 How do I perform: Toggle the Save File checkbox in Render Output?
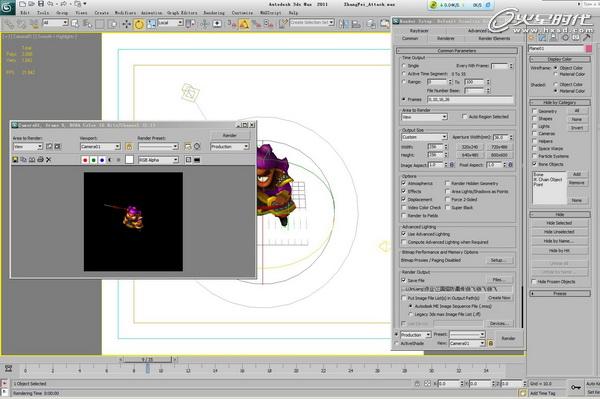(x=404, y=280)
